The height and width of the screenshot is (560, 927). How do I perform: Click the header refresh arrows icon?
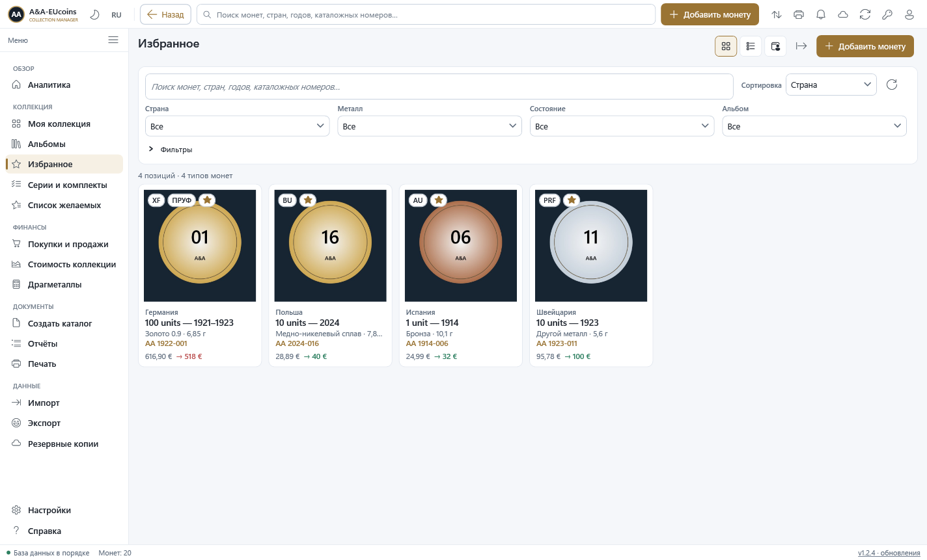click(865, 14)
